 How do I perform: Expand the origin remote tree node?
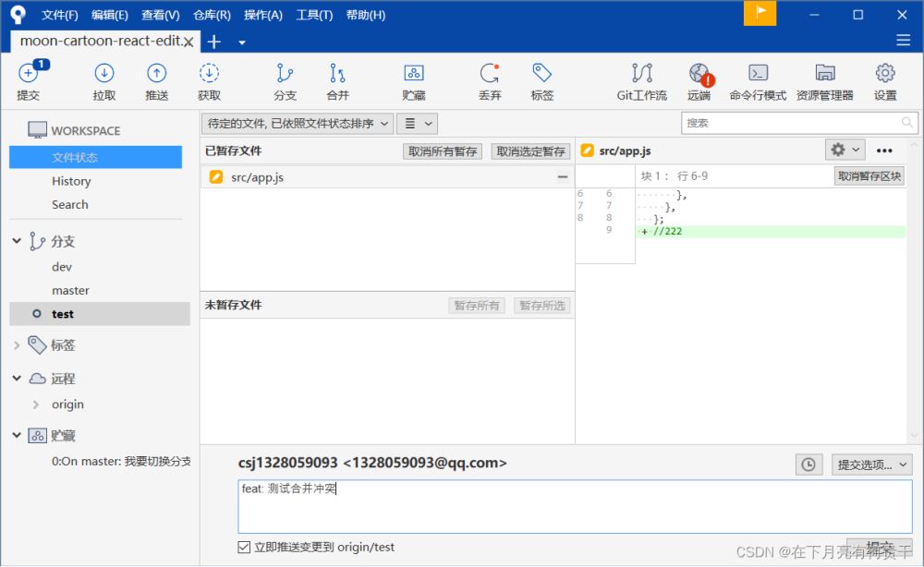tap(36, 404)
